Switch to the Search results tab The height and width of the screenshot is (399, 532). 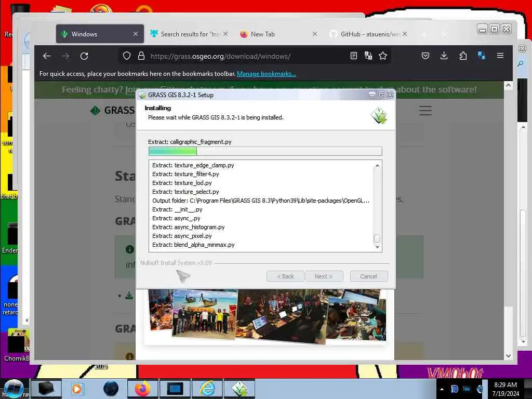[x=189, y=34]
